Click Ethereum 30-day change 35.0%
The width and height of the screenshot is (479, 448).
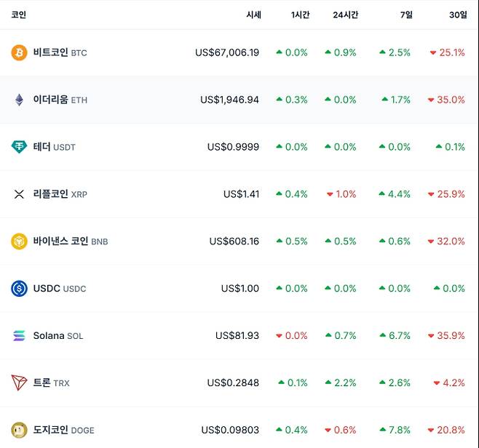(446, 100)
